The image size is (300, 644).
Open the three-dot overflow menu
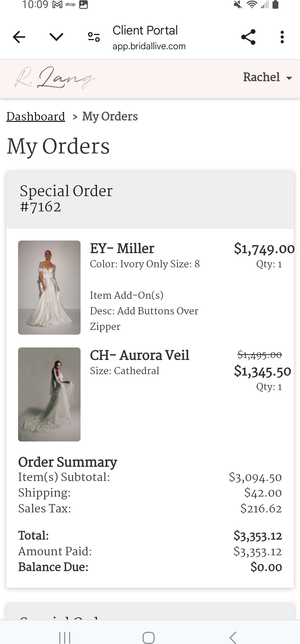coord(282,37)
